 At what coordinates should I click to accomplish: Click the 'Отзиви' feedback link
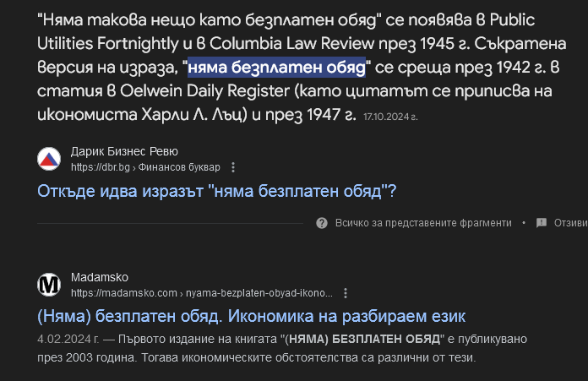click(x=570, y=223)
